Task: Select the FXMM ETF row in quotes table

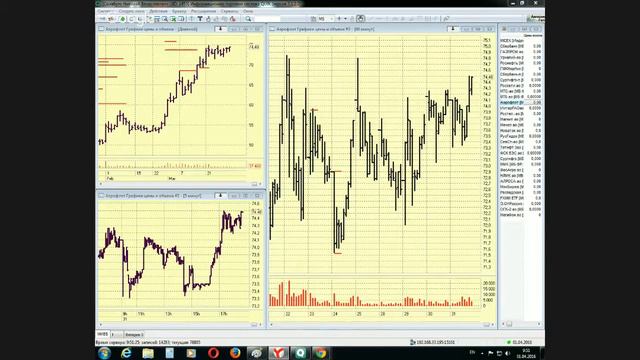Action: coord(520,198)
